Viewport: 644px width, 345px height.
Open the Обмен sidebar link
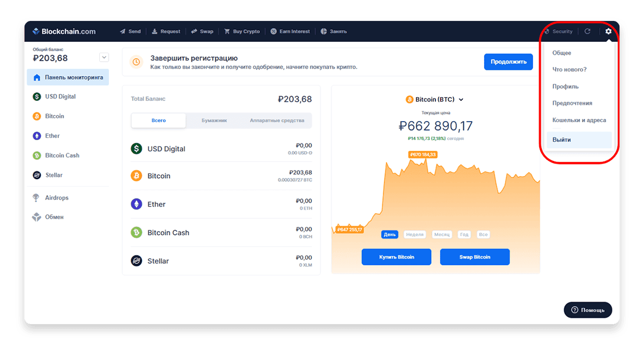pos(54,217)
